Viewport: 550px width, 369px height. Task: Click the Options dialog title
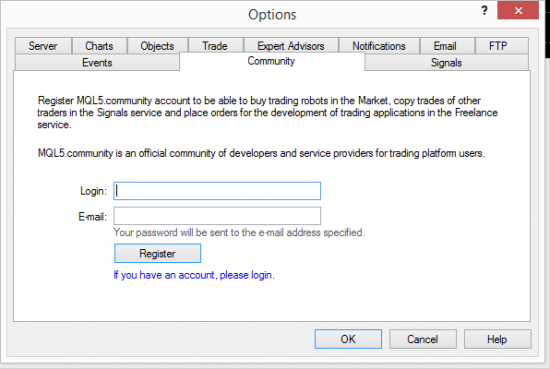272,15
